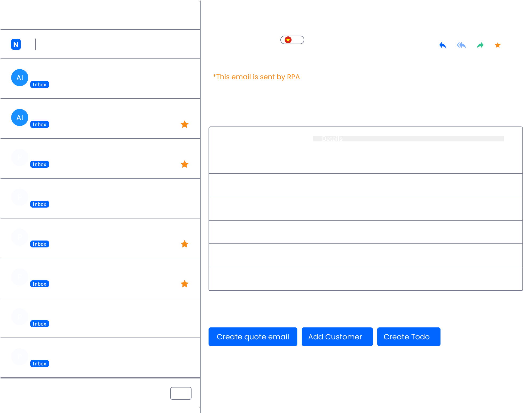Image resolution: width=532 pixels, height=413 pixels.
Task: Click the green forward arrow icon
Action: [480, 45]
